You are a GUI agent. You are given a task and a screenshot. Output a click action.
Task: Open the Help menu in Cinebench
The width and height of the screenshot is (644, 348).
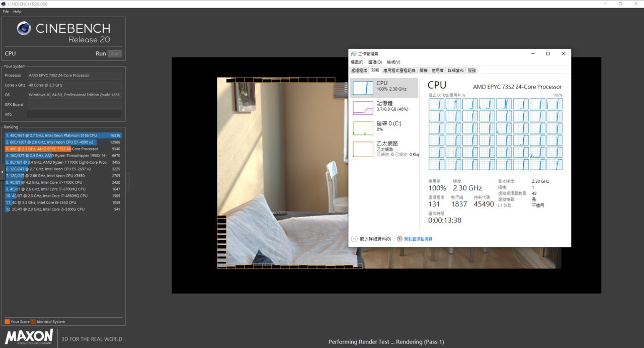(x=17, y=12)
